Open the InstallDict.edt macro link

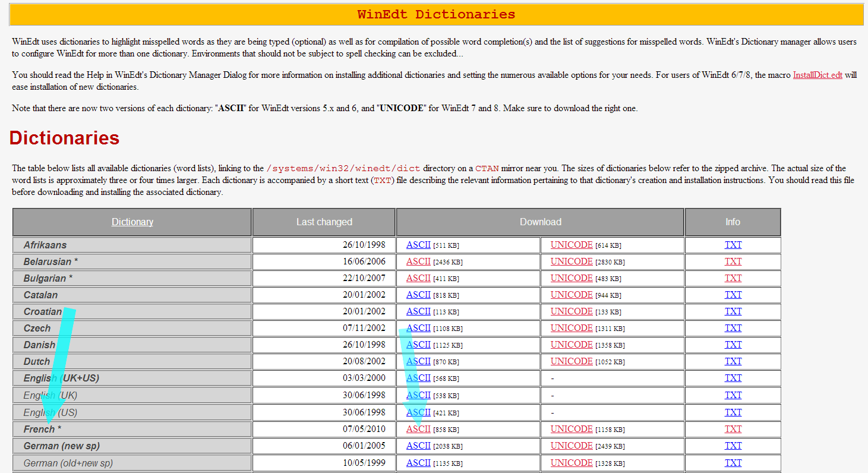[x=818, y=75]
